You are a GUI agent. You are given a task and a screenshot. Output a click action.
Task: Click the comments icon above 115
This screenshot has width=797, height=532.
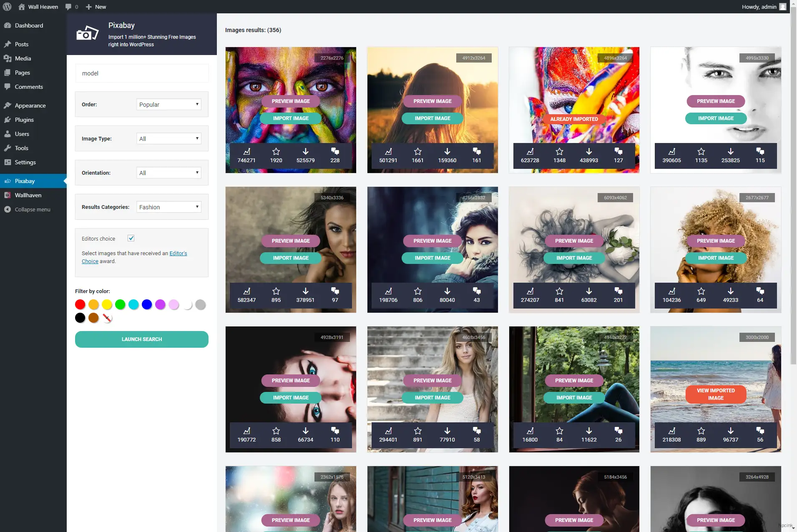coord(760,151)
